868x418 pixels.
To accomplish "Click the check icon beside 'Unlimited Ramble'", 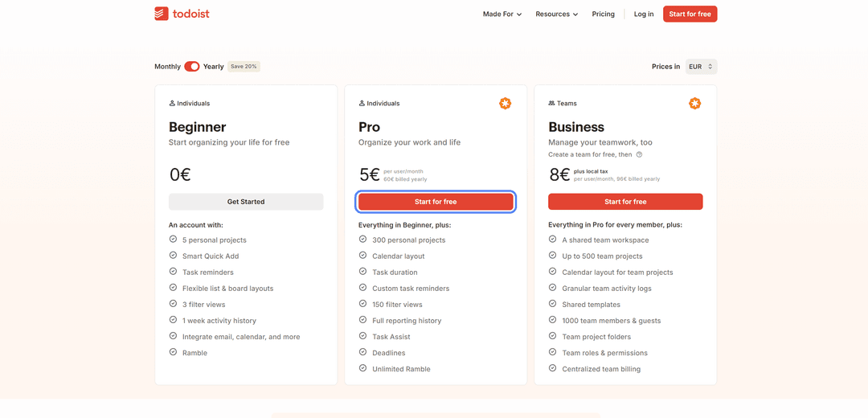I will coord(362,367).
